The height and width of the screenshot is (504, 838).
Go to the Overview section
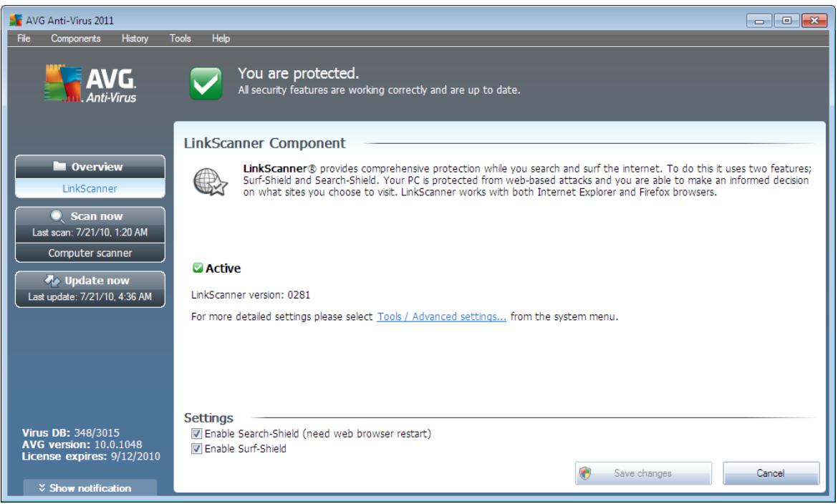coord(90,167)
